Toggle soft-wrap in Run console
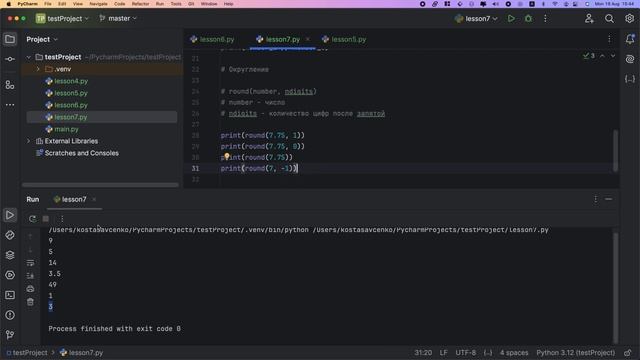 click(30, 263)
